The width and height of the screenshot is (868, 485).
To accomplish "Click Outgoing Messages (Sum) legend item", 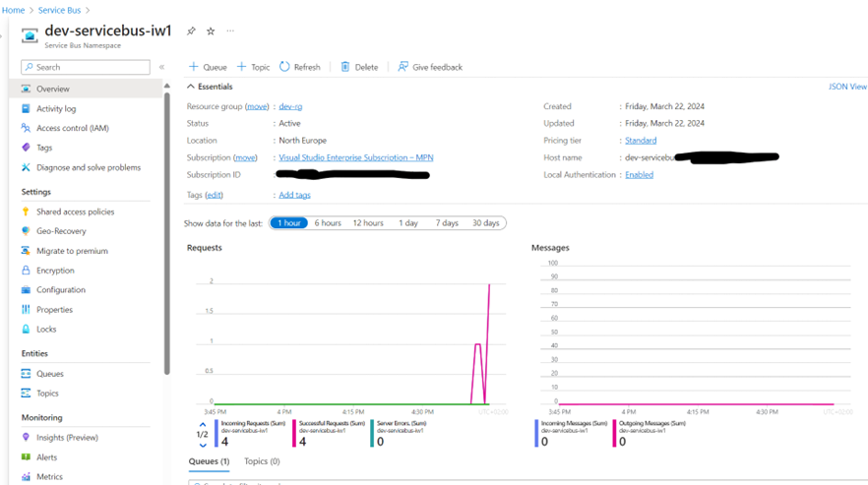I will (x=650, y=434).
